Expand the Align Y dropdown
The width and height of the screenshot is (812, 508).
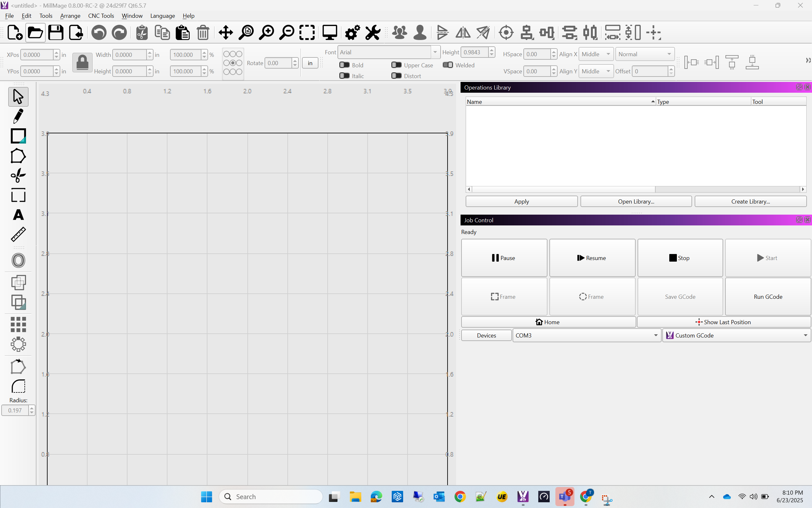pyautogui.click(x=596, y=71)
